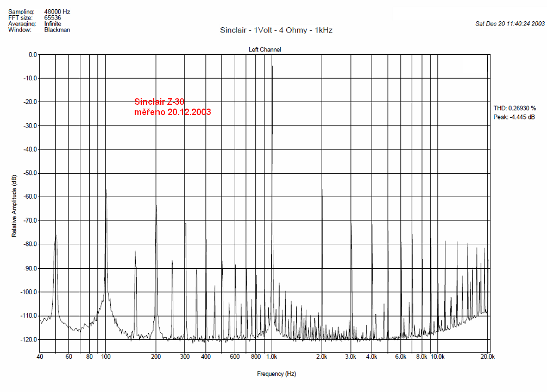Click the '-110.0' amplitude axis tick
The image size is (547, 392).
click(29, 315)
